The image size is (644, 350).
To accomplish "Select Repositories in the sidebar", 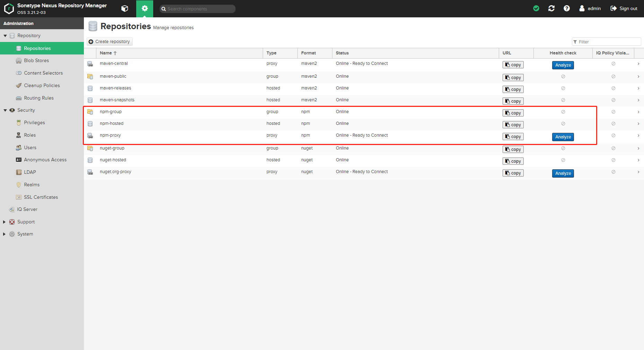I will [x=42, y=48].
